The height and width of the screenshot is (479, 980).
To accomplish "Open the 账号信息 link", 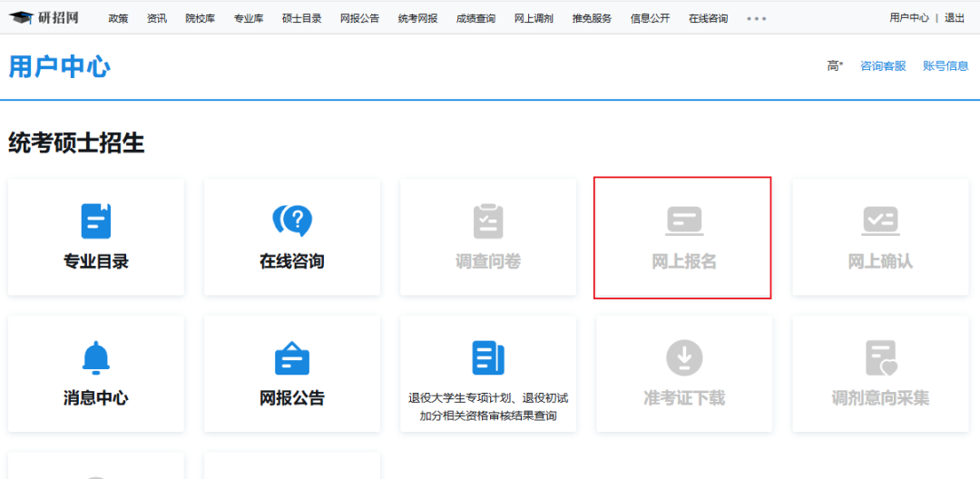I will 946,65.
